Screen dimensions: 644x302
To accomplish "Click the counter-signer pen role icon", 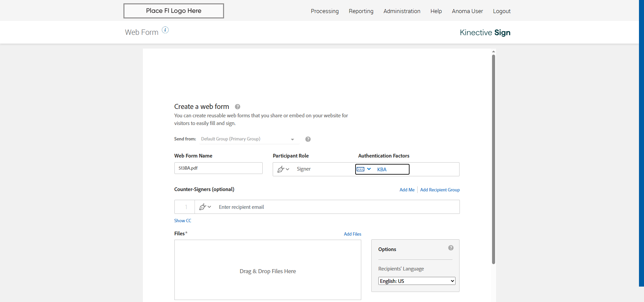I will [x=203, y=207].
